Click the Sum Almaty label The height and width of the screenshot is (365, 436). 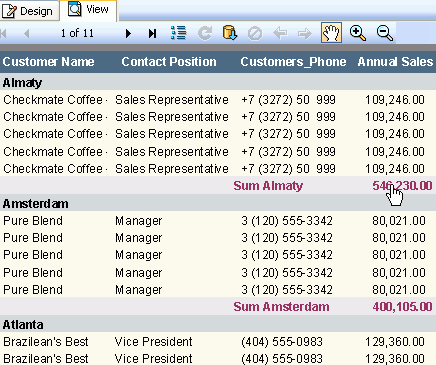268,186
